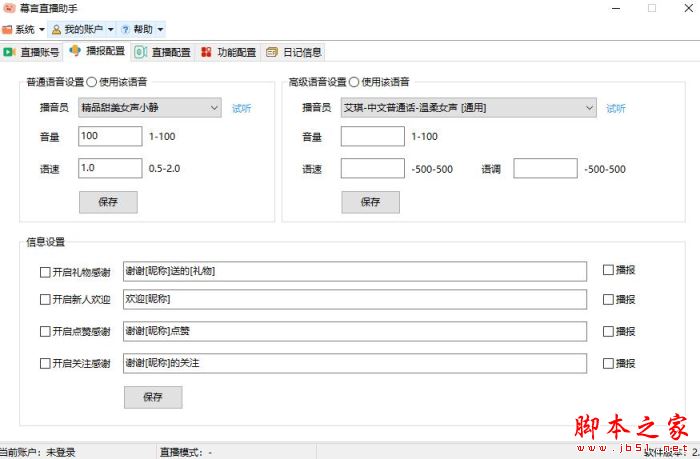Screen dimensions: 700x459
Task: Click 试听 link in 普通语音设置
Action: pyautogui.click(x=242, y=108)
